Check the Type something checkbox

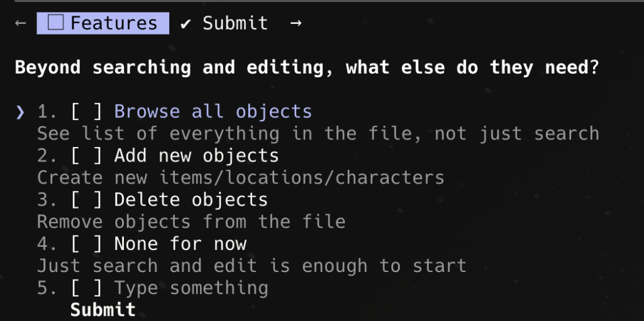(86, 288)
